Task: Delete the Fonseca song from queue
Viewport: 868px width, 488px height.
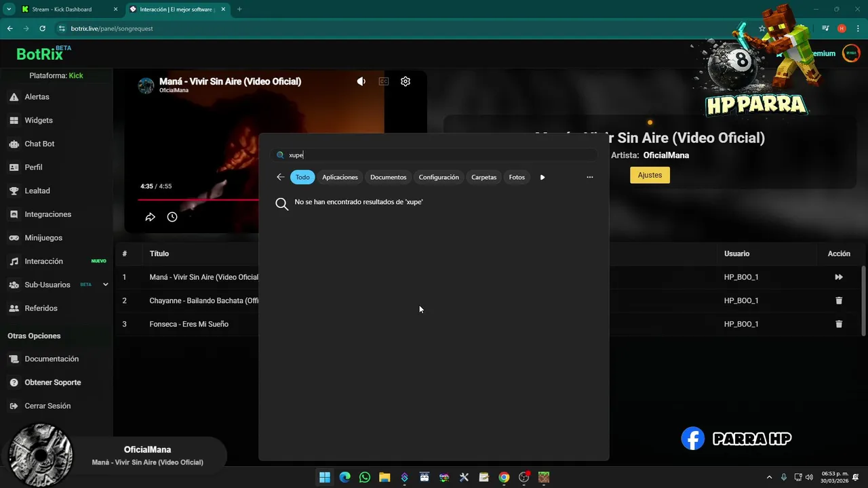Action: (839, 324)
